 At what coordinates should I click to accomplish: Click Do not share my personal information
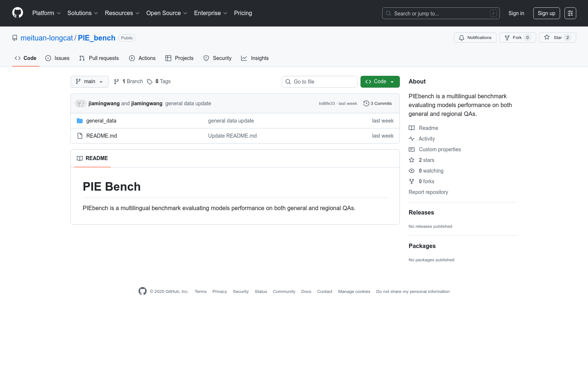[413, 291]
